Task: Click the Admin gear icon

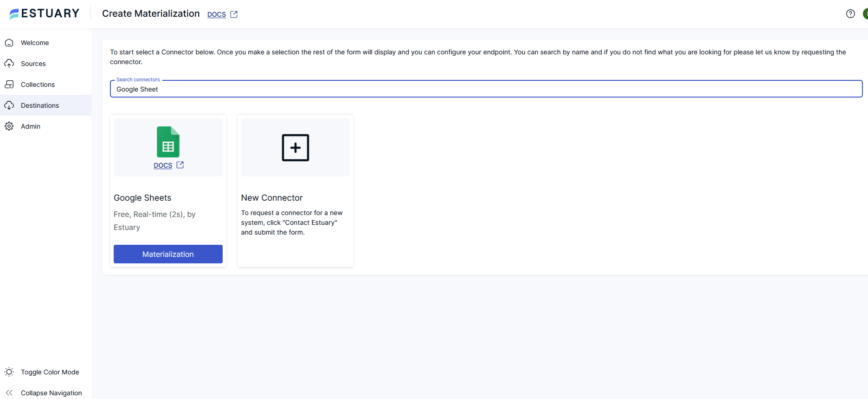Action: pos(9,126)
